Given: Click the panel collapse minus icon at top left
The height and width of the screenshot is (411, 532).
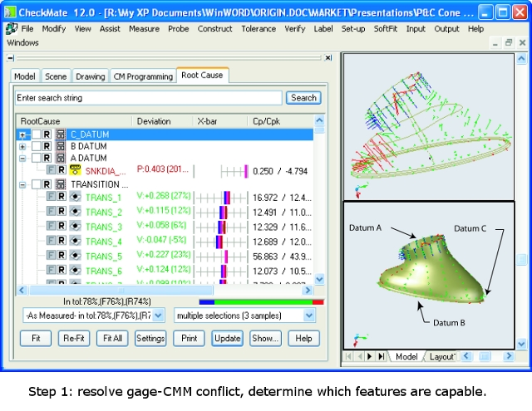Looking at the screenshot, I should point(11,58).
